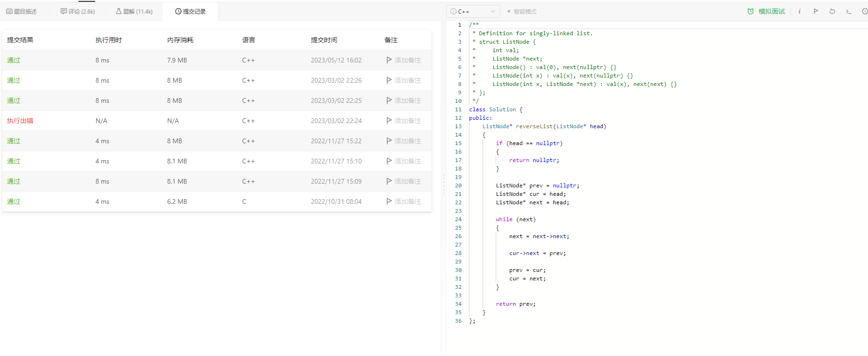Click 'ListNode* prev = nullptr;' line
The height and width of the screenshot is (356, 868).
tap(538, 186)
